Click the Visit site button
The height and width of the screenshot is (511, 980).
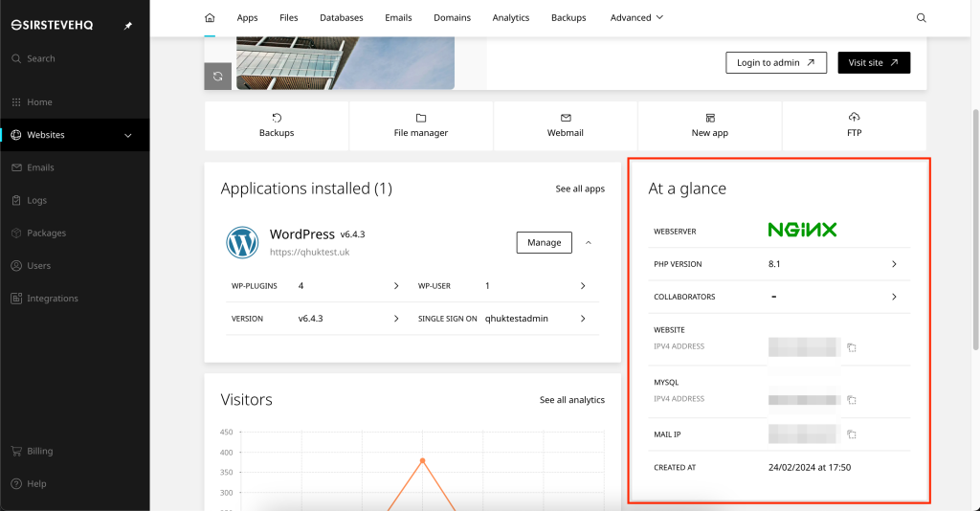point(874,62)
